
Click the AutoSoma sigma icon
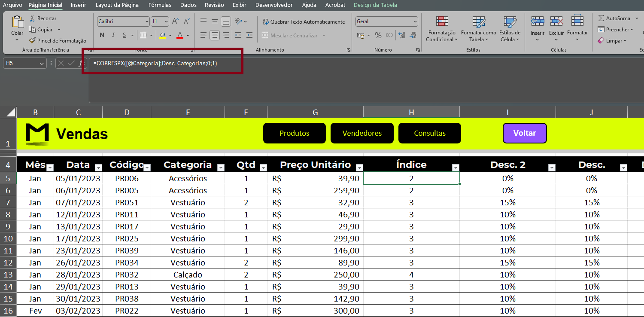click(601, 18)
